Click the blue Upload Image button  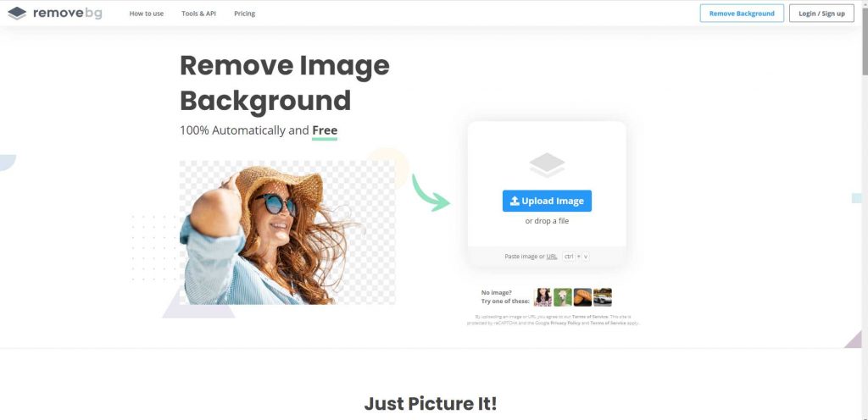pos(547,202)
